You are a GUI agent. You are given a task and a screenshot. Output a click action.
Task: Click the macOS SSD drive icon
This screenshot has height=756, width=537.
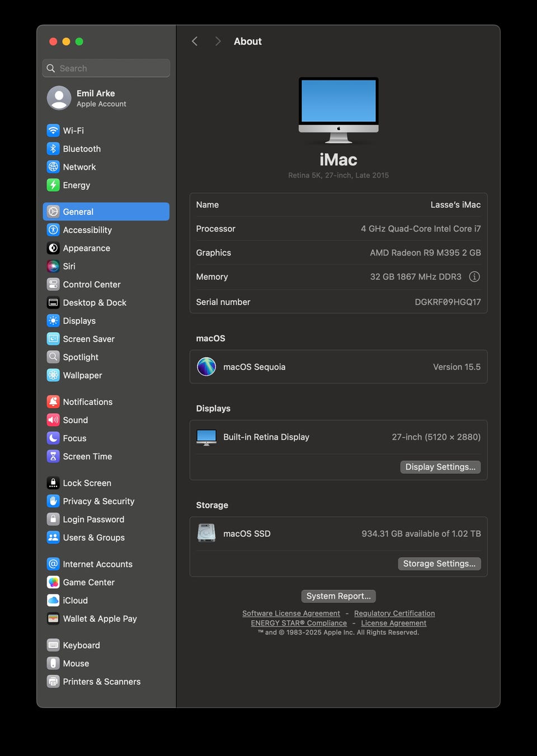(206, 533)
